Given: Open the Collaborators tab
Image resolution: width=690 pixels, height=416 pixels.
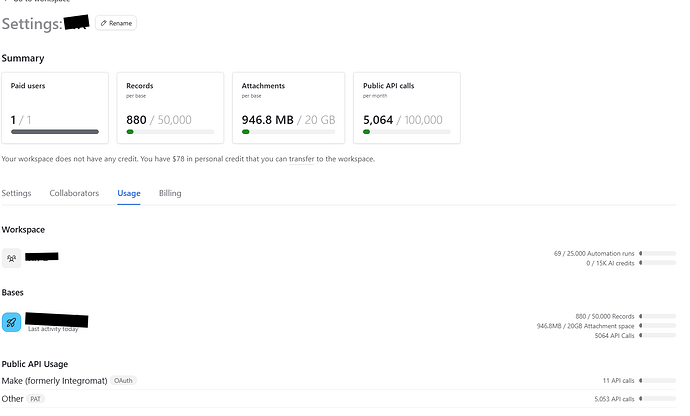Looking at the screenshot, I should point(74,193).
